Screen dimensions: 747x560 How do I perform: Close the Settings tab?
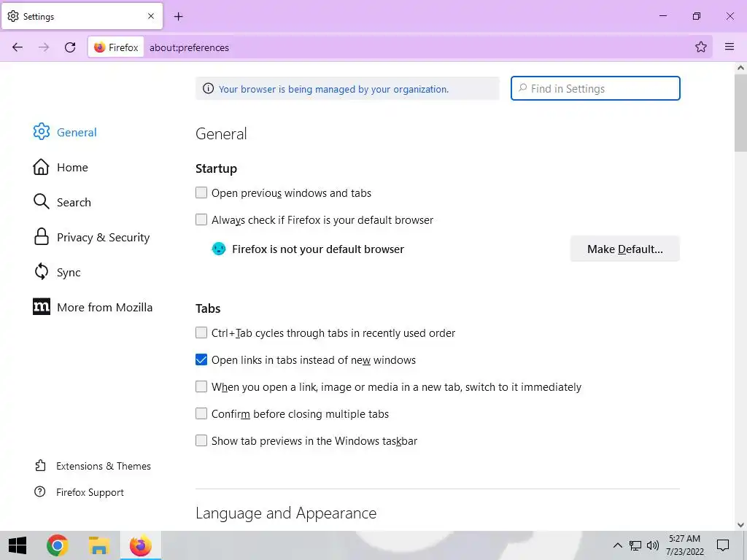coord(151,16)
